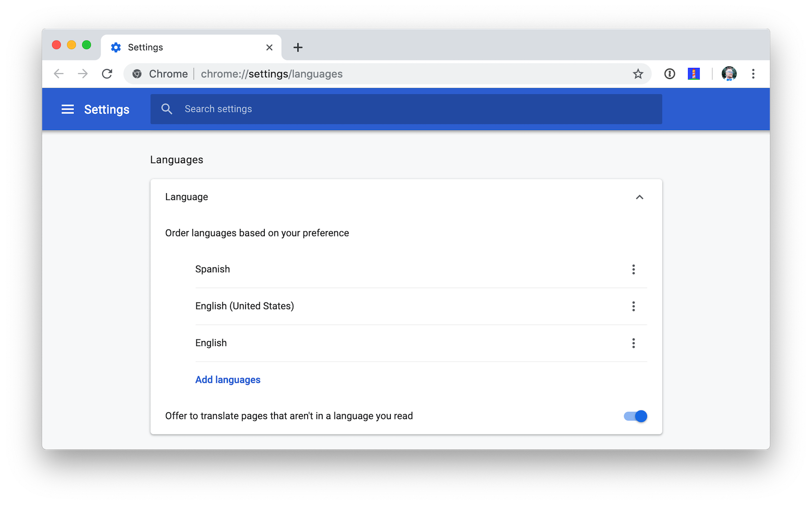Click the bookmark star icon
Viewport: 812px width, 505px height.
click(638, 74)
